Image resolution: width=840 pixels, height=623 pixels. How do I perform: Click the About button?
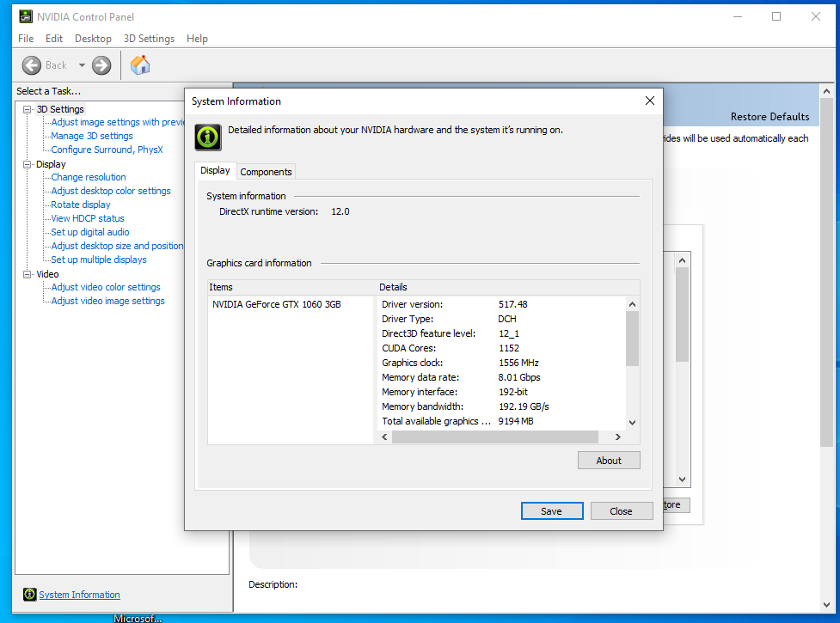[x=609, y=461]
